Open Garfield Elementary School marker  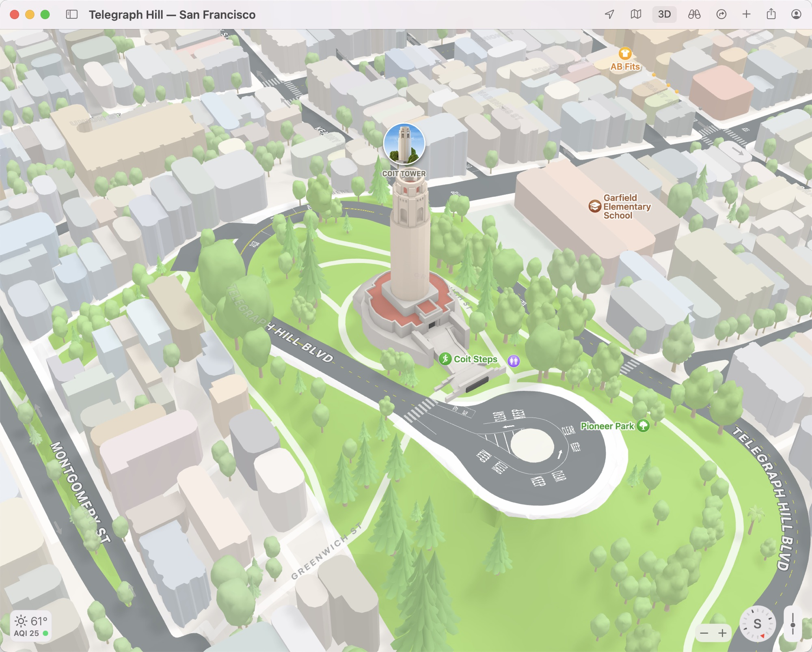coord(595,206)
